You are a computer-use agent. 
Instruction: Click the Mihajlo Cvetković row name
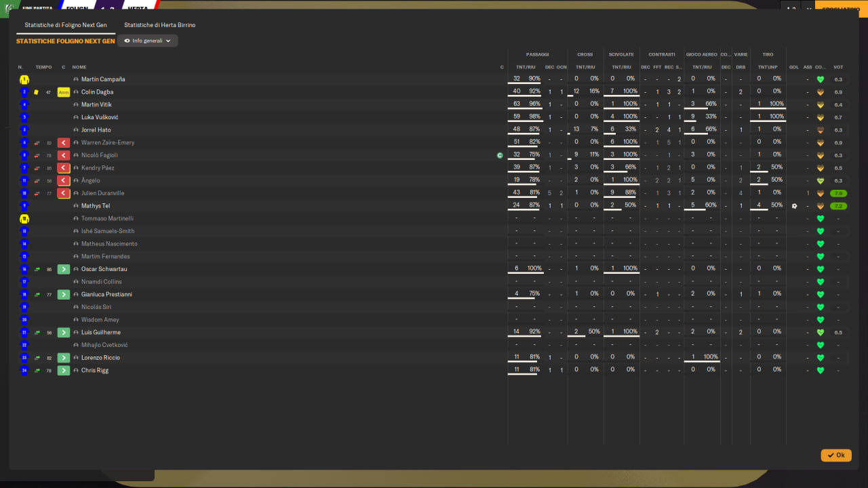(104, 345)
